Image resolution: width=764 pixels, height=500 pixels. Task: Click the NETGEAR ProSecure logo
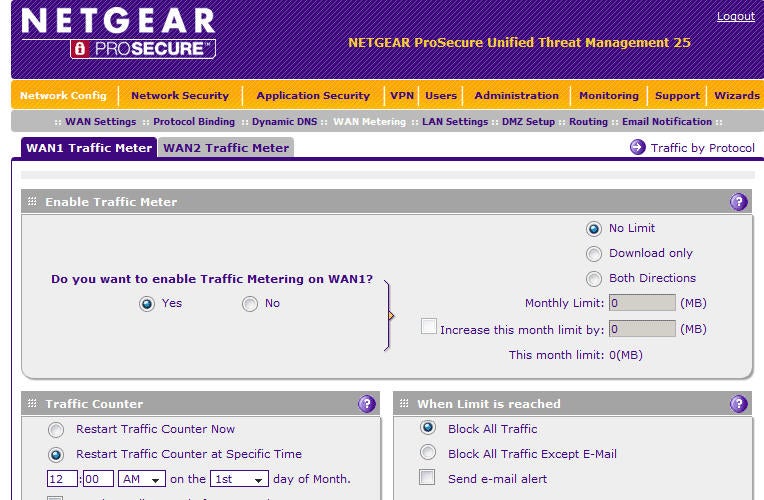click(x=118, y=33)
